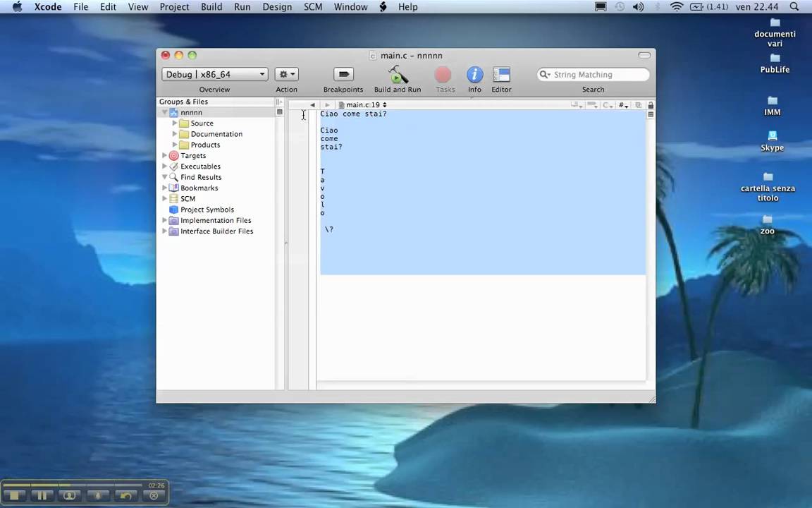The image size is (812, 508).
Task: Click the Breakpoints toolbar icon
Action: coord(343,75)
